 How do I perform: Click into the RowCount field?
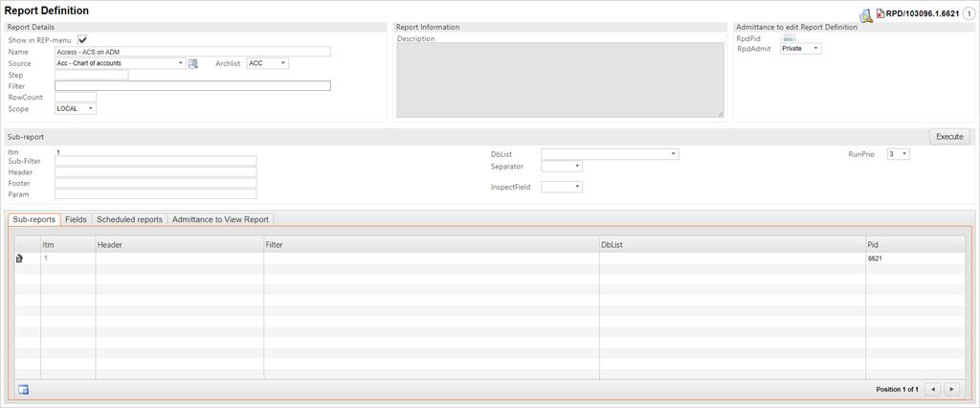pyautogui.click(x=76, y=98)
